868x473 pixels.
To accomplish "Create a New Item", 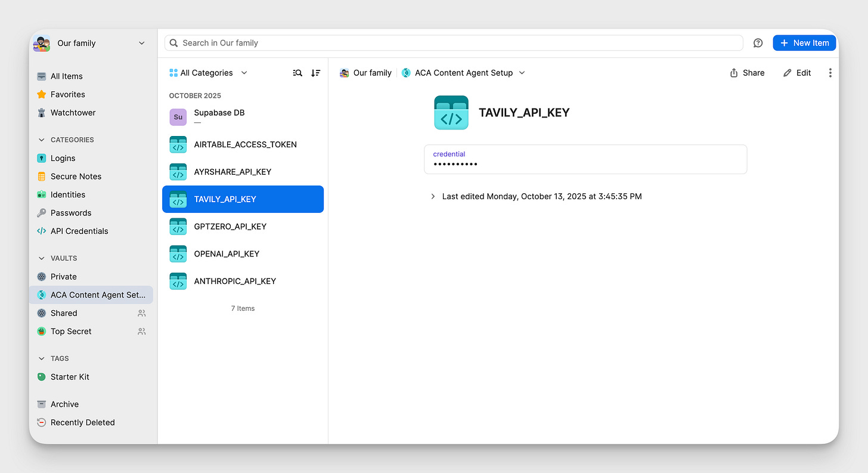I will pos(804,43).
